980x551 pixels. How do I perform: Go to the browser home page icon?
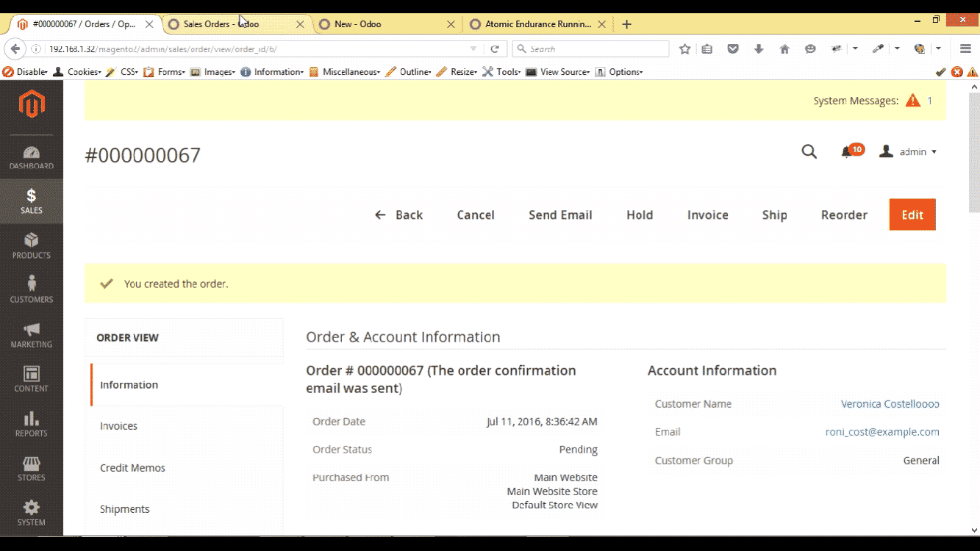pos(784,49)
